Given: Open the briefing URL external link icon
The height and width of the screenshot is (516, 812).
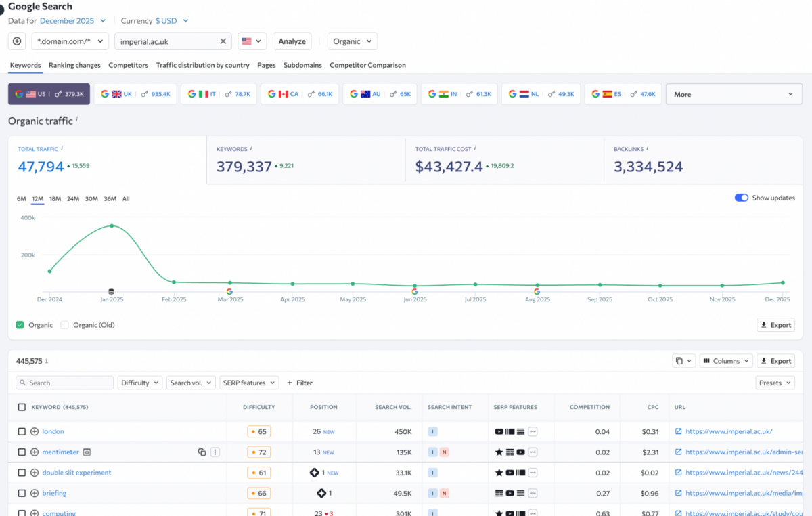Looking at the screenshot, I should [x=678, y=493].
